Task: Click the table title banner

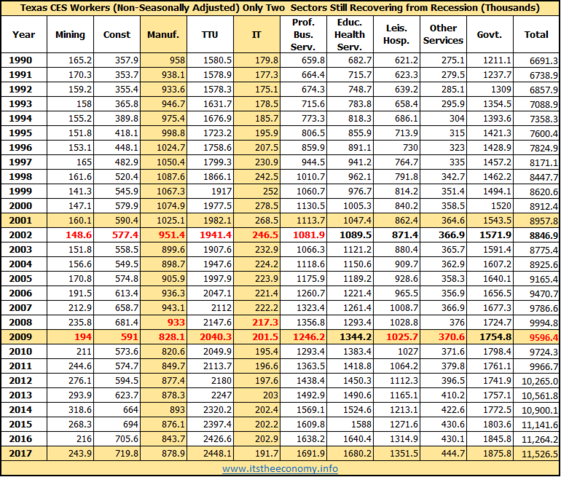Action: point(280,8)
